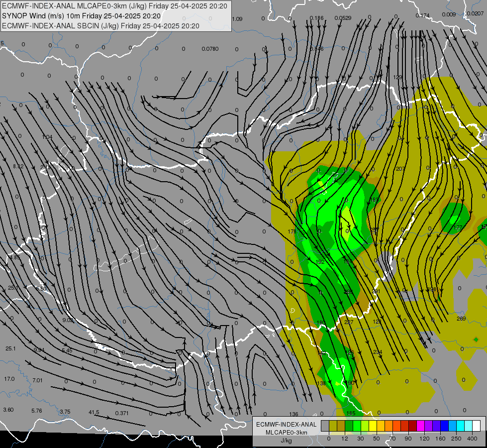Viewport: 487px width, 448px height.
Task: Select the map value 0.174
Action: pos(422,15)
